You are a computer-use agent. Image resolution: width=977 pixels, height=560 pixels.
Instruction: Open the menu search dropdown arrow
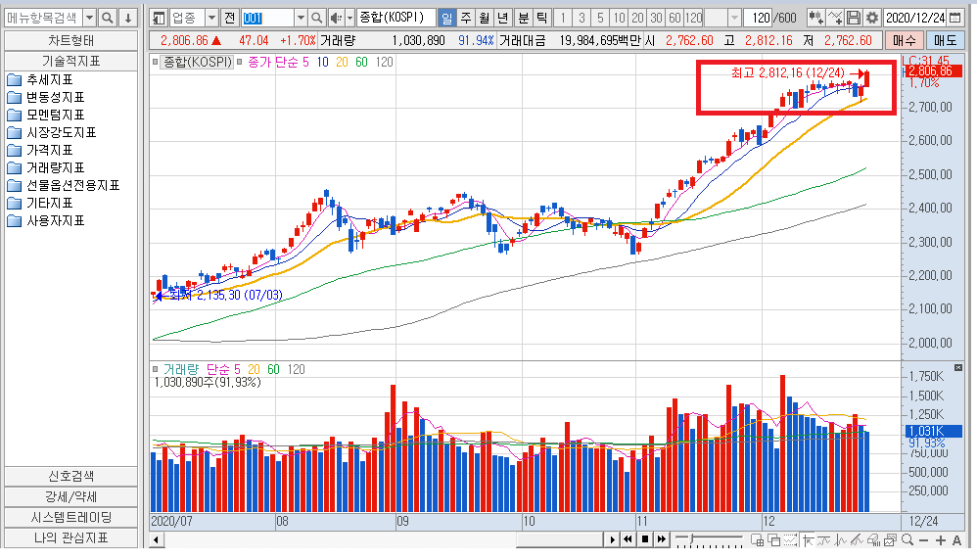point(90,18)
